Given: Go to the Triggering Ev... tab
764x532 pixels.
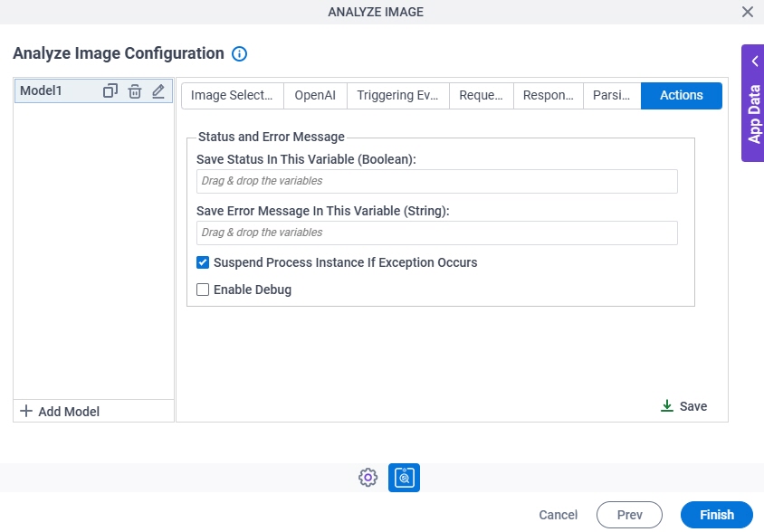Looking at the screenshot, I should pyautogui.click(x=398, y=96).
